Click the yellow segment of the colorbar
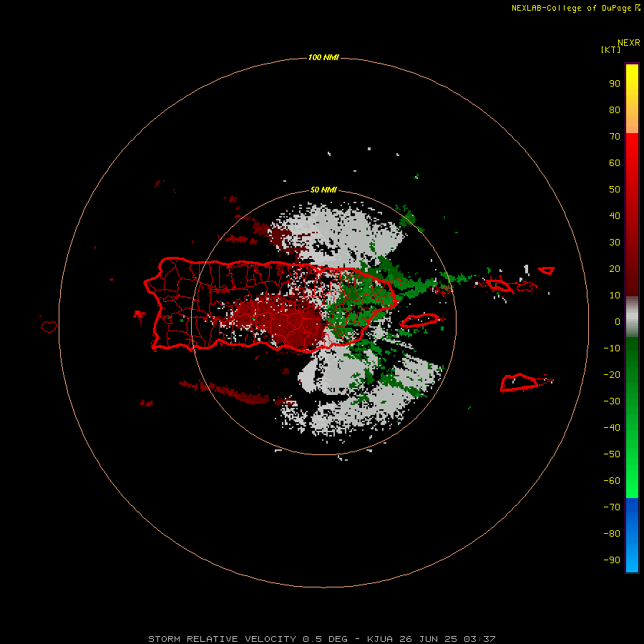The image size is (644, 644). click(x=632, y=99)
